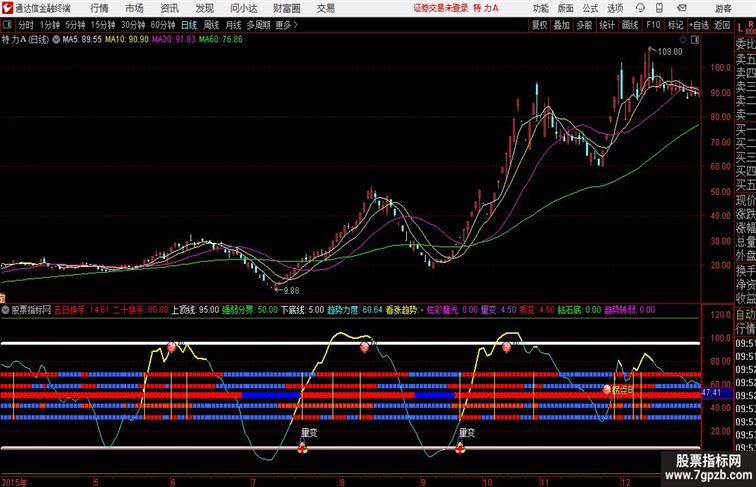Open F10 company info
The height and width of the screenshot is (487, 756).
(653, 25)
